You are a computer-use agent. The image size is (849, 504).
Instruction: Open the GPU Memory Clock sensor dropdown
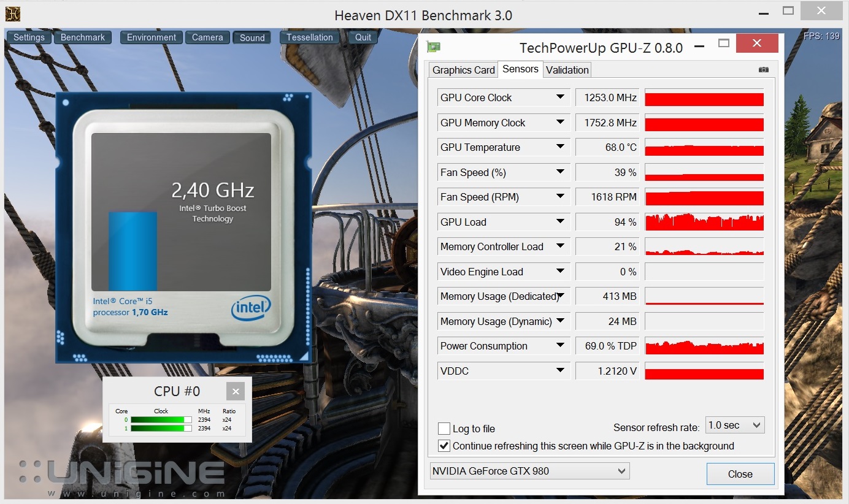pos(560,123)
